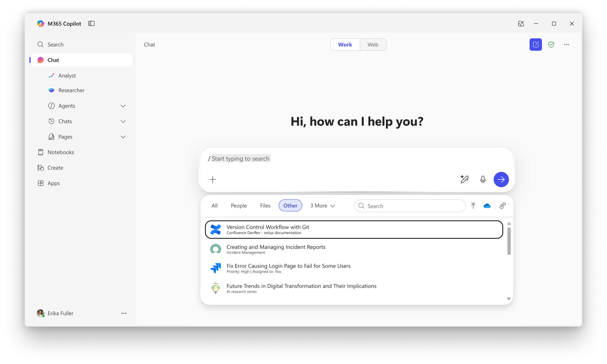This screenshot has height=364, width=607.
Task: Minimize the Copilot window
Action: [x=536, y=23]
